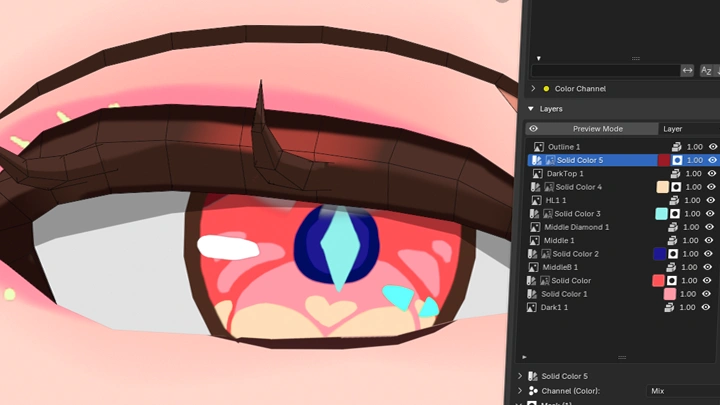Image resolution: width=720 pixels, height=405 pixels.
Task: Click the image icon of Outline 1 layer
Action: [x=539, y=146]
